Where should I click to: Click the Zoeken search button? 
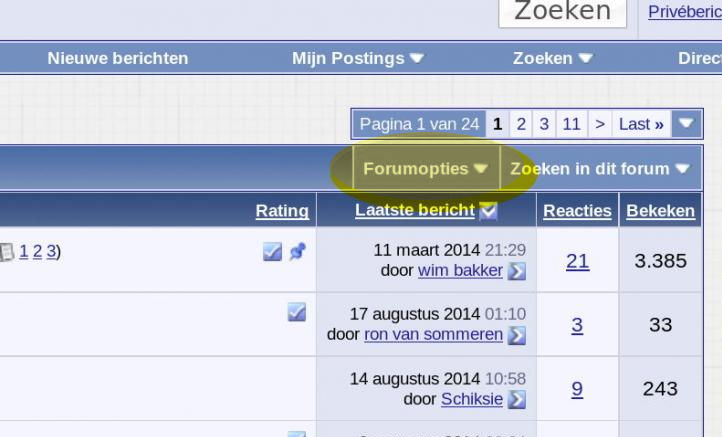click(562, 12)
